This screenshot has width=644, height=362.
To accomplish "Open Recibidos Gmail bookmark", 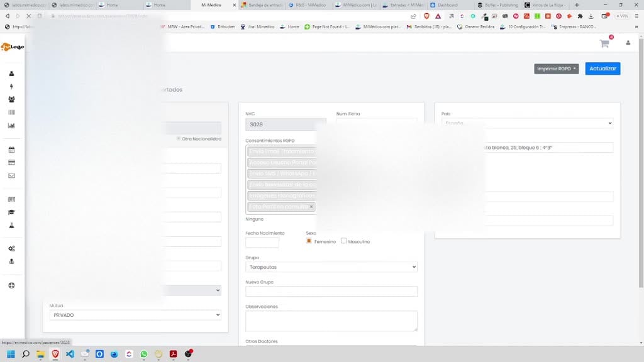I will coord(429,26).
